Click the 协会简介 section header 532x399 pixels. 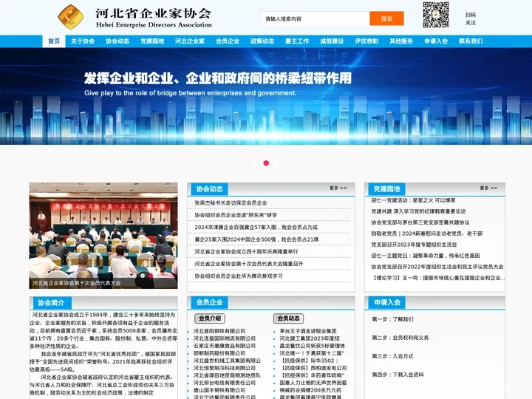tap(51, 303)
